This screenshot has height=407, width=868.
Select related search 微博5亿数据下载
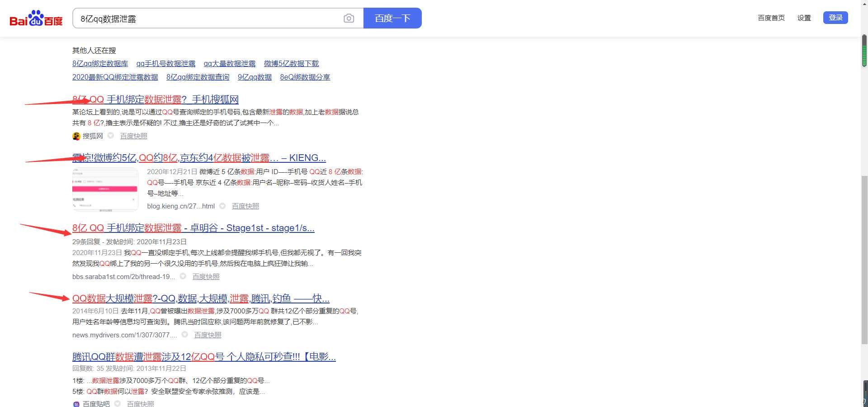tap(292, 64)
